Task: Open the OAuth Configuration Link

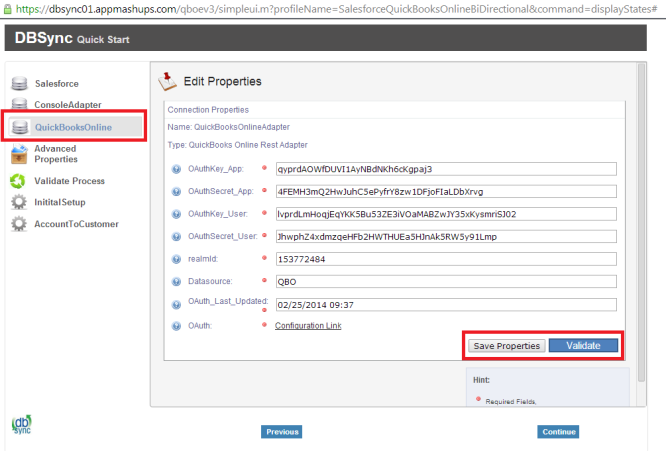Action: click(308, 326)
